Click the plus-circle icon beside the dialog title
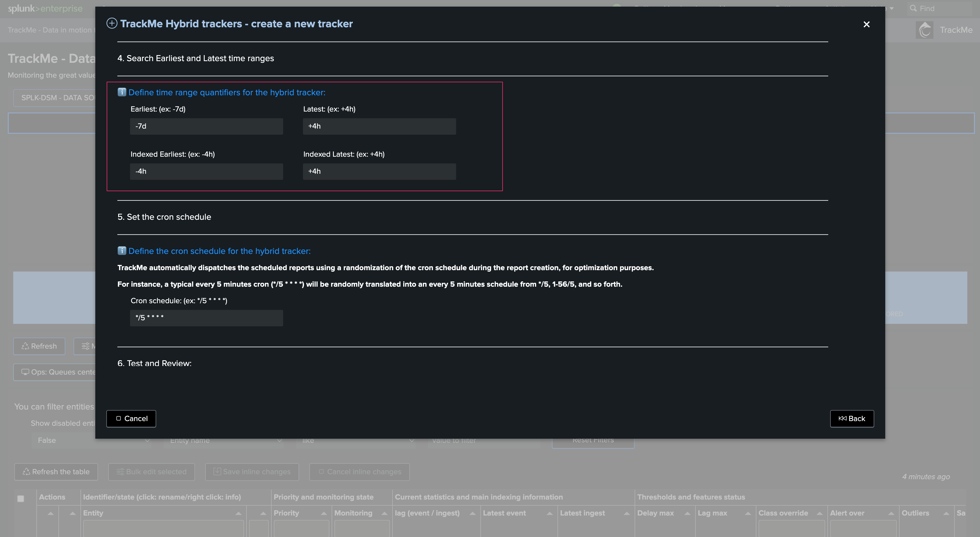The height and width of the screenshot is (537, 980). pos(112,24)
